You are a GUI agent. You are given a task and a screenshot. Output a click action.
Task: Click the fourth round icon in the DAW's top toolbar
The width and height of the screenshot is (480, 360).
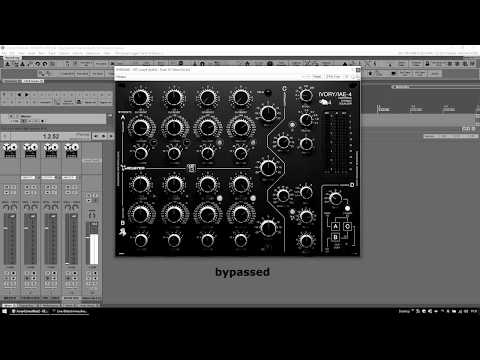(45, 63)
